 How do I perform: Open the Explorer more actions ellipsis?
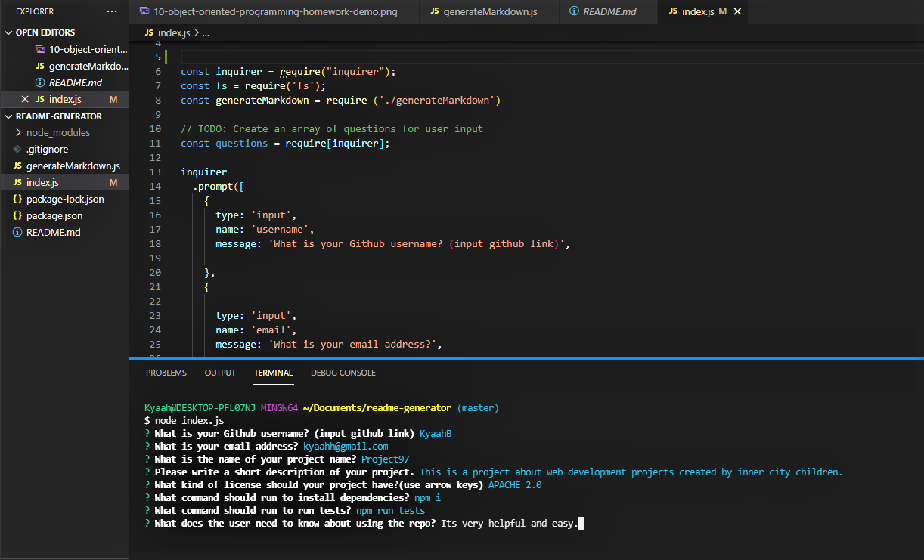coord(112,11)
